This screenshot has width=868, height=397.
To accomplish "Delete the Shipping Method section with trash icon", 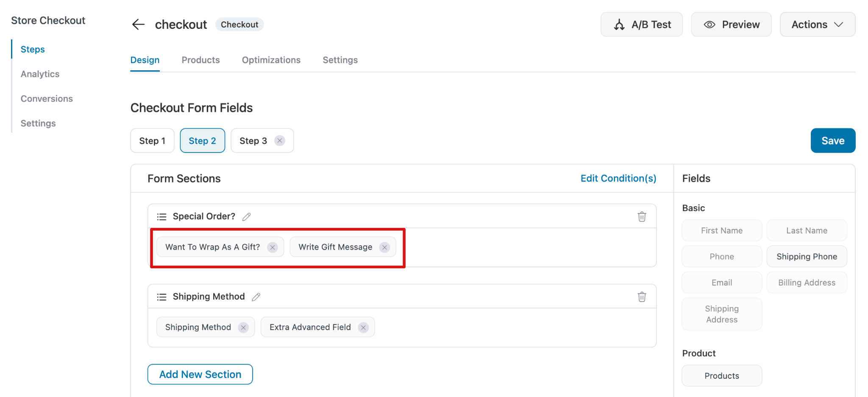I will click(x=642, y=297).
